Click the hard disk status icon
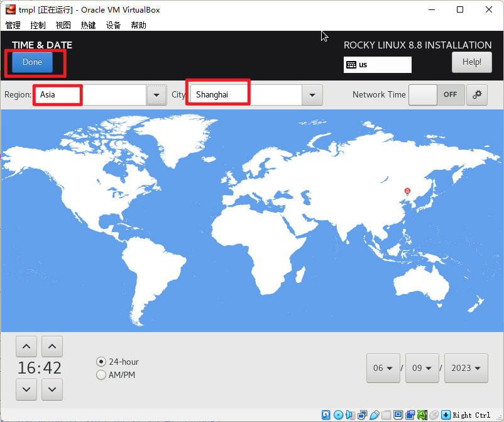This screenshot has height=422, width=504. tap(326, 415)
